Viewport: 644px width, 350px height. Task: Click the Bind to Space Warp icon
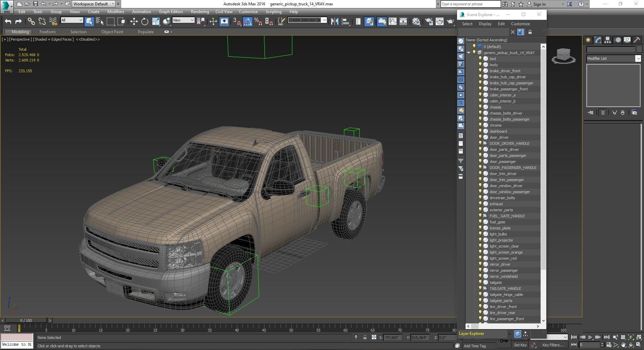point(53,21)
